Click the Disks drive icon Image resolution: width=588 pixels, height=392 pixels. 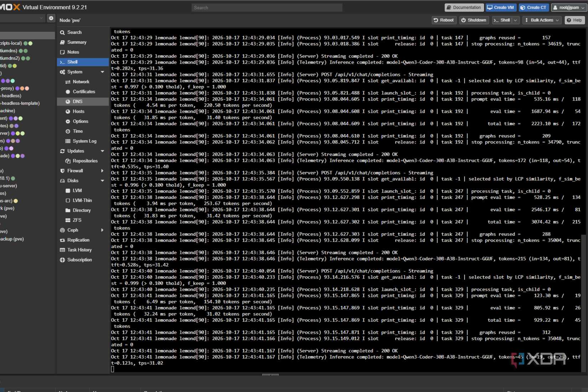click(62, 181)
